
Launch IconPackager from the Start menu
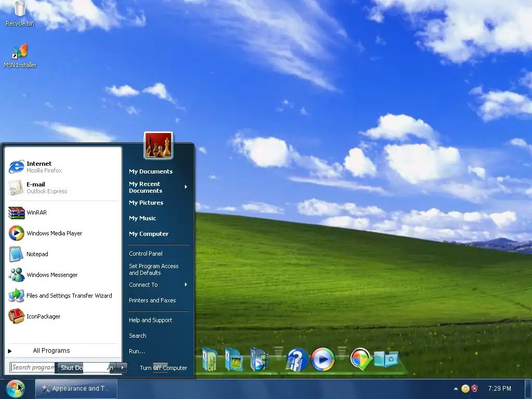tap(63, 316)
